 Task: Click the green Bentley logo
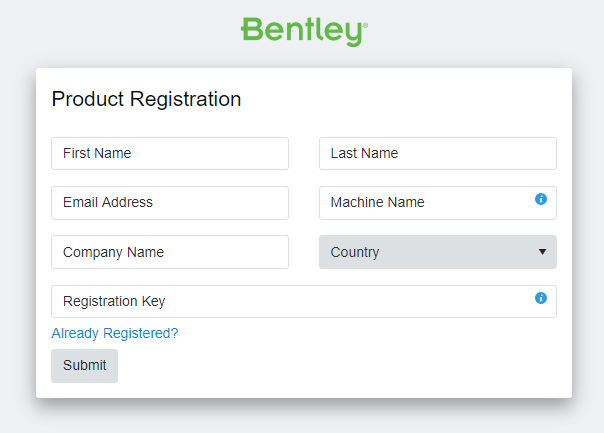[301, 30]
